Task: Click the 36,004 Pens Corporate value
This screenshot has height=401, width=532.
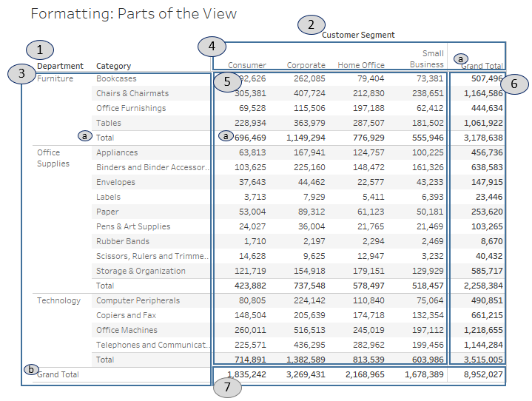Action: pos(312,226)
